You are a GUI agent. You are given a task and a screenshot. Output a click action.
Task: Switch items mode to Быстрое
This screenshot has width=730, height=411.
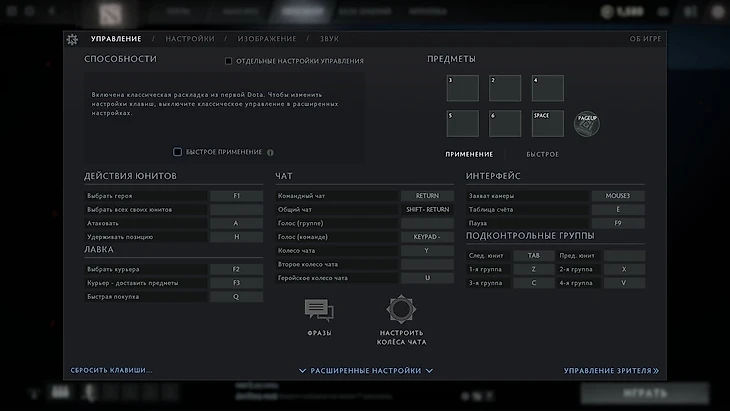[542, 154]
